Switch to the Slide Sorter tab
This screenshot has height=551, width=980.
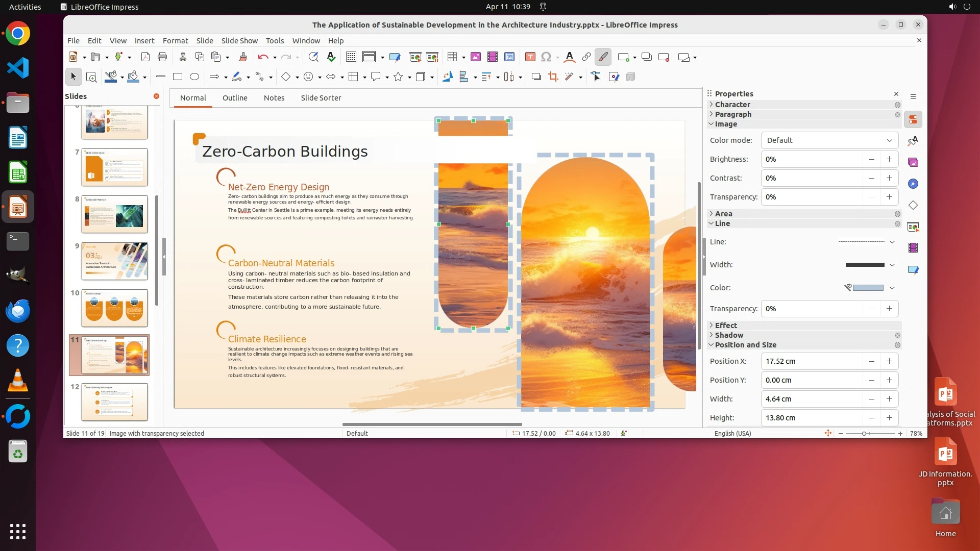click(321, 98)
